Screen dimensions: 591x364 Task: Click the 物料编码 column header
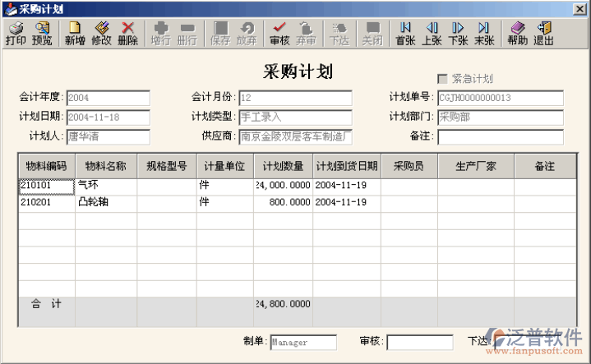pyautogui.click(x=47, y=166)
